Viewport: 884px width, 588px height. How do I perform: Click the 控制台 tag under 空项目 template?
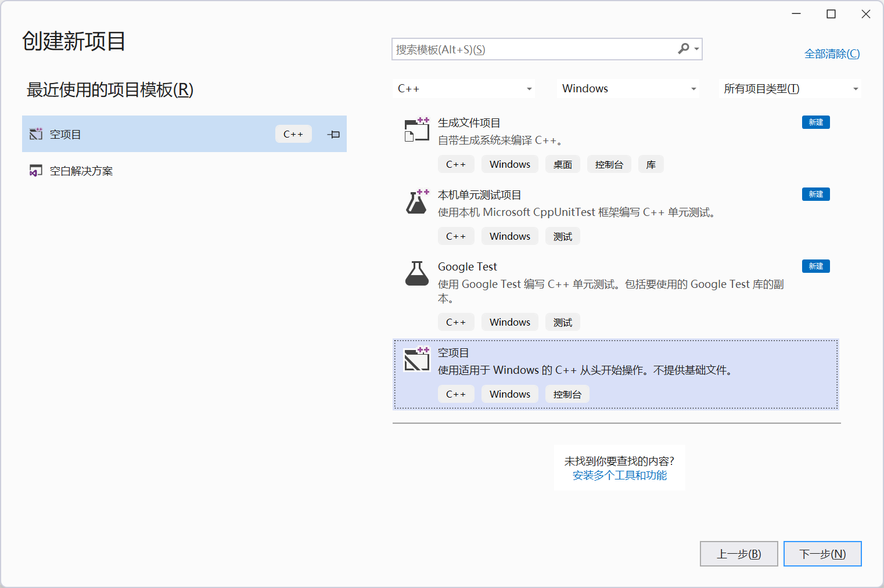pos(567,394)
